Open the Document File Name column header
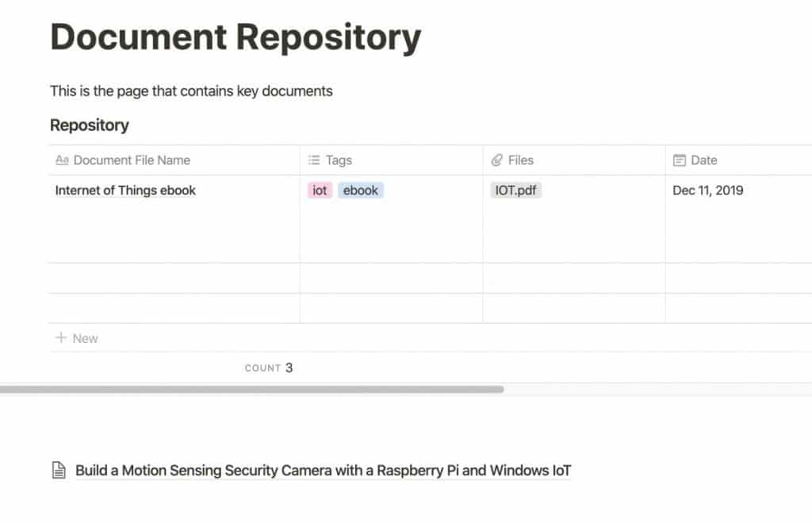 pyautogui.click(x=174, y=160)
